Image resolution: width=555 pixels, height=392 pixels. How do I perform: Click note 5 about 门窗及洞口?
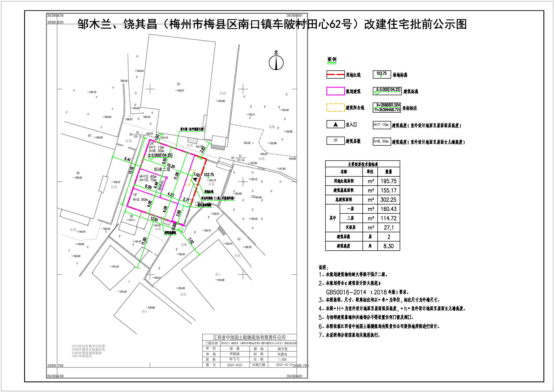(x=366, y=317)
